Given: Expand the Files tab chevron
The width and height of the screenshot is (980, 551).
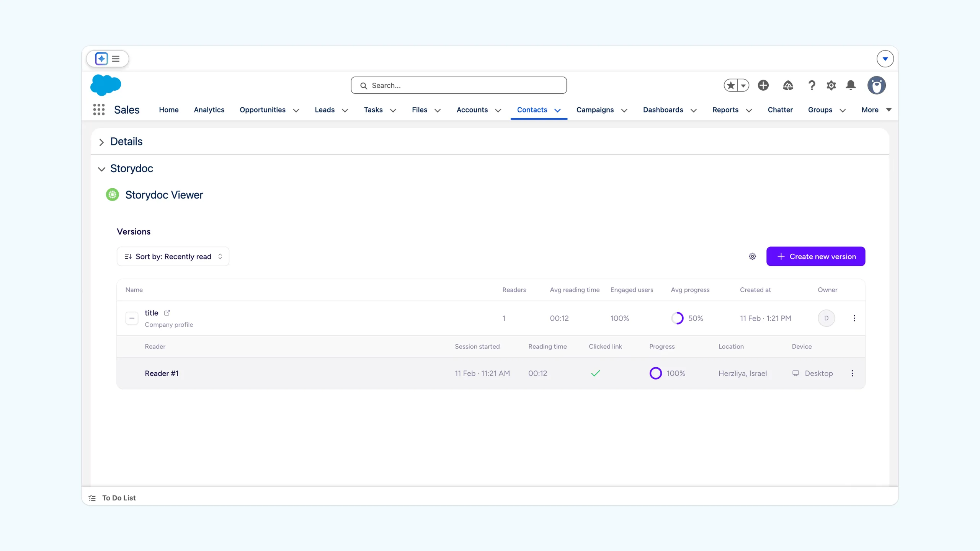Looking at the screenshot, I should [x=438, y=110].
